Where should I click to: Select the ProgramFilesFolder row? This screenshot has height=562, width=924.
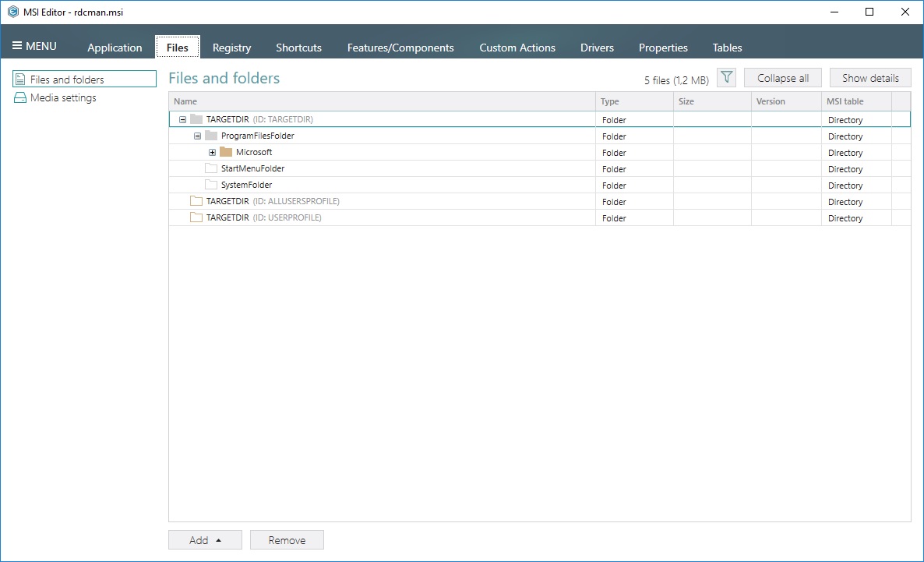pos(539,136)
